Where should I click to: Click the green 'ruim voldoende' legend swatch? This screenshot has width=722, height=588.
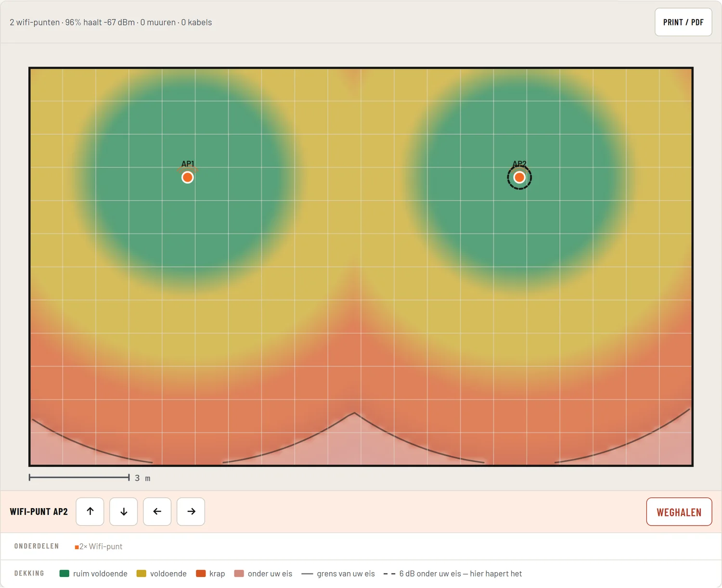pyautogui.click(x=64, y=574)
